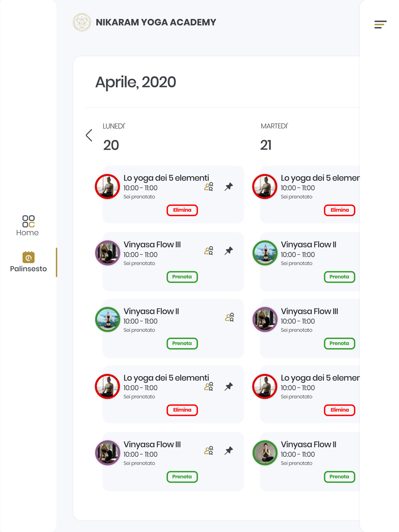This screenshot has height=532, width=399.
Task: Click pin icon on fourth Monday class
Action: coord(229,386)
